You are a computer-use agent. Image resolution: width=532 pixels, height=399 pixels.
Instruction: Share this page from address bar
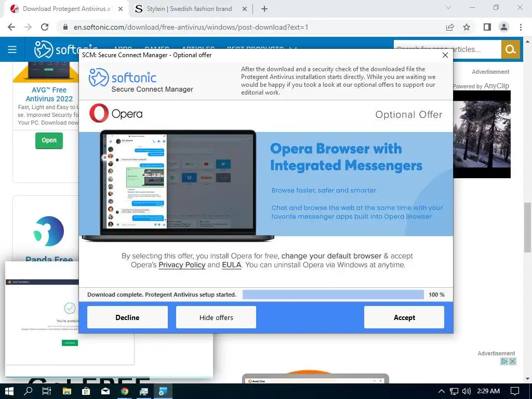point(450,27)
